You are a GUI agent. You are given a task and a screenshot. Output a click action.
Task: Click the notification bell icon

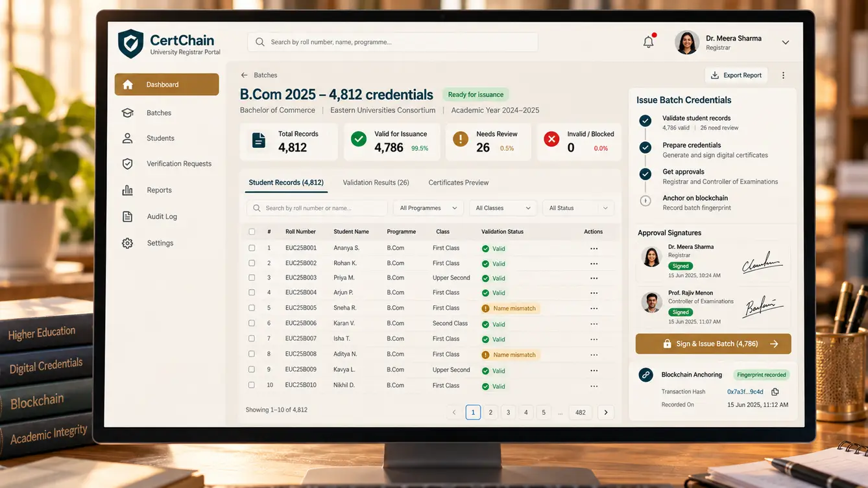(648, 42)
